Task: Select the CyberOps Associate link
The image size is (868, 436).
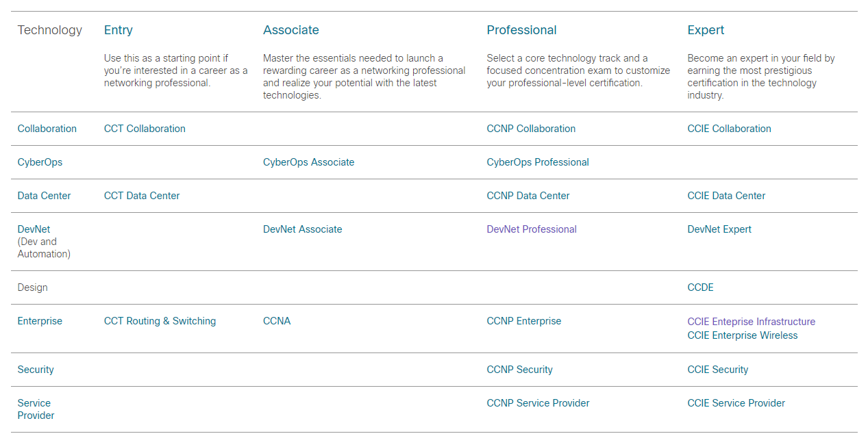Action: tap(308, 162)
